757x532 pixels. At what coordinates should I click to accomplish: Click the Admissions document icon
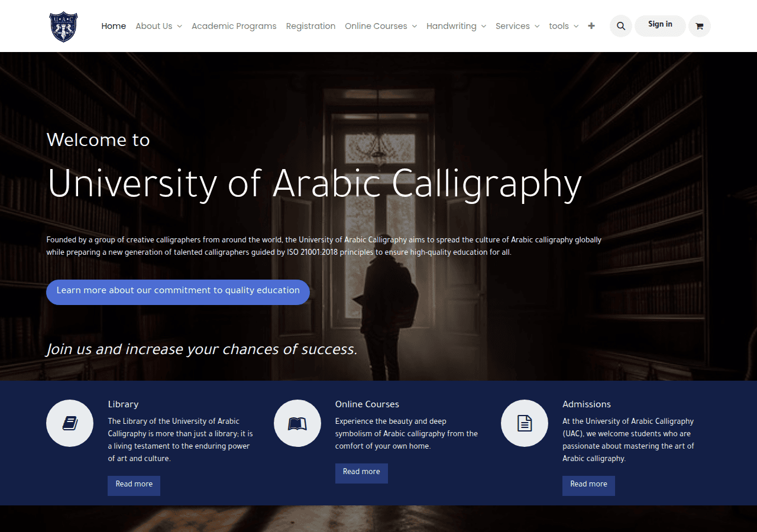pyautogui.click(x=525, y=423)
